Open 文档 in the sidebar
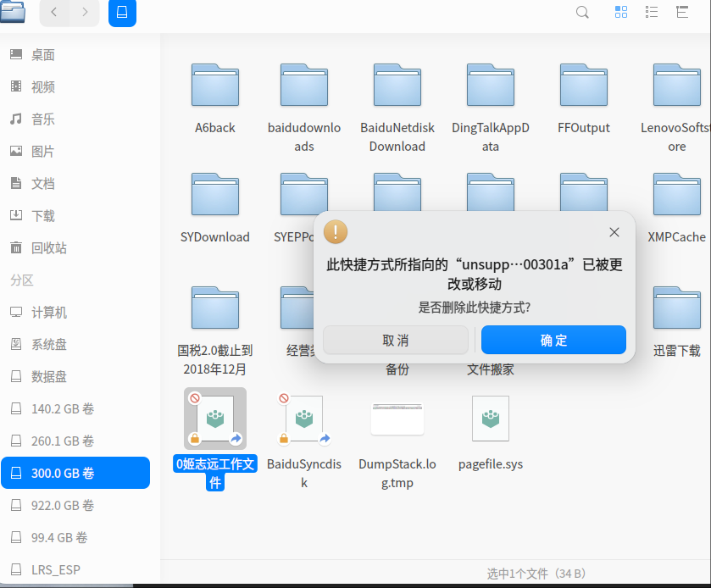 pos(75,184)
